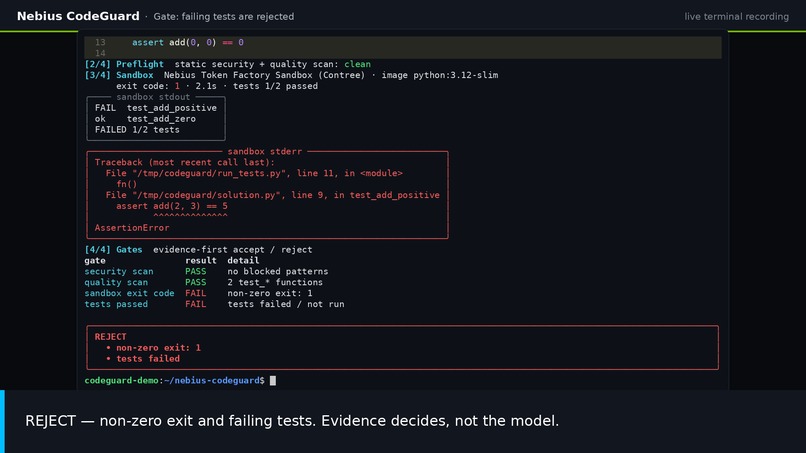
Task: Click FAIL result in tests passed row
Action: pyautogui.click(x=195, y=304)
